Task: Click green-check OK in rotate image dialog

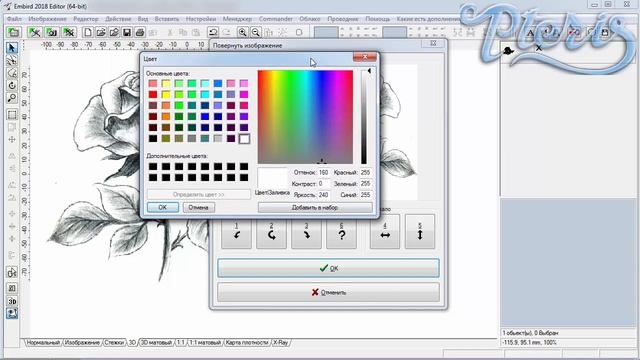Action: 328,268
